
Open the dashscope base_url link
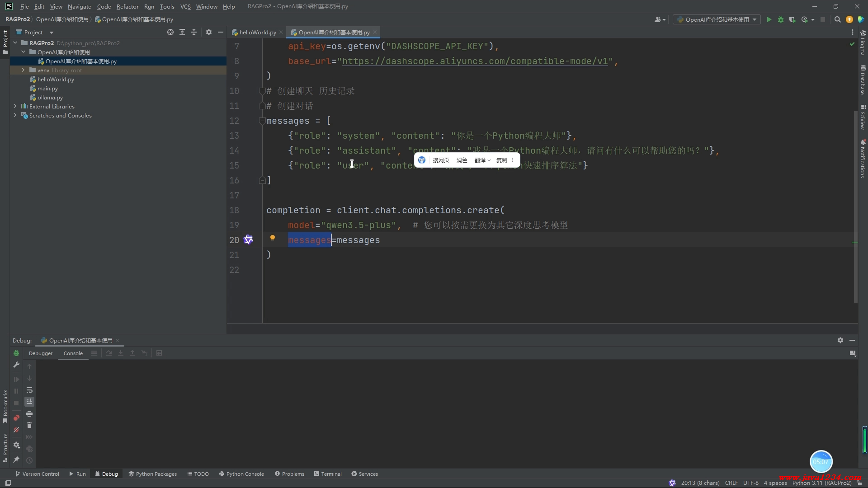click(475, 61)
